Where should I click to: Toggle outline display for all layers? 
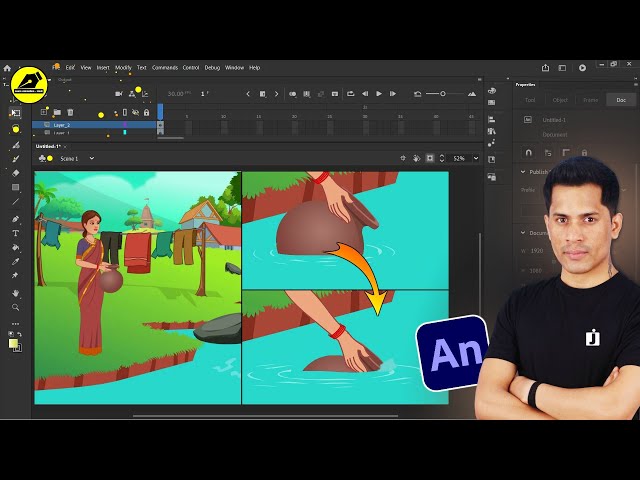125,113
